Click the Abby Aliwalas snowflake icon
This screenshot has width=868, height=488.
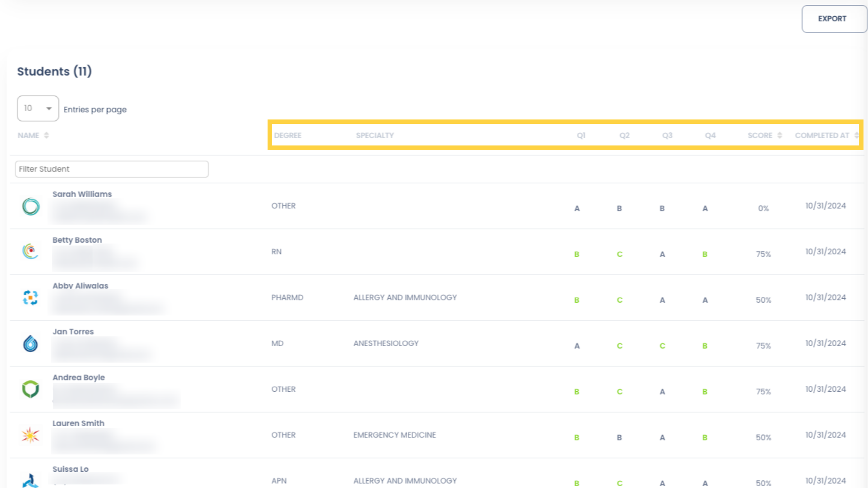[30, 297]
